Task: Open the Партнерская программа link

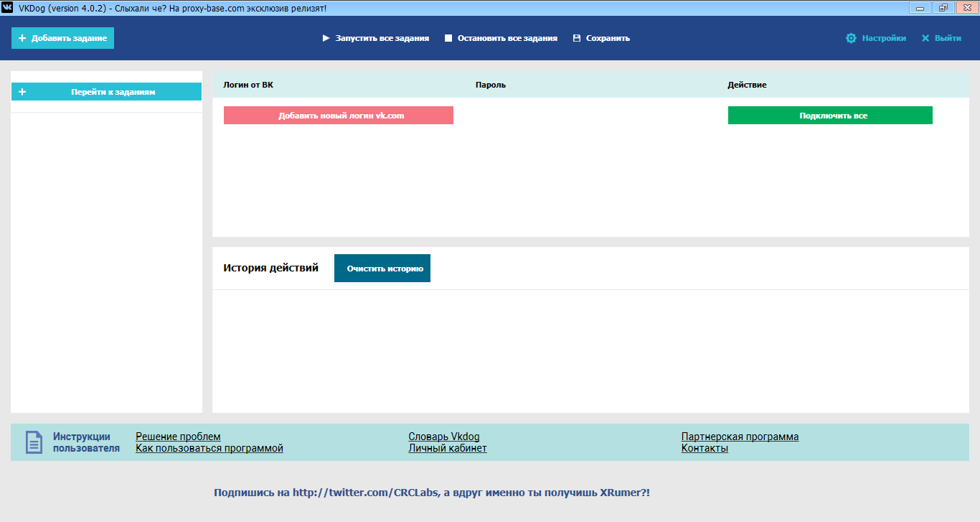Action: (x=740, y=436)
